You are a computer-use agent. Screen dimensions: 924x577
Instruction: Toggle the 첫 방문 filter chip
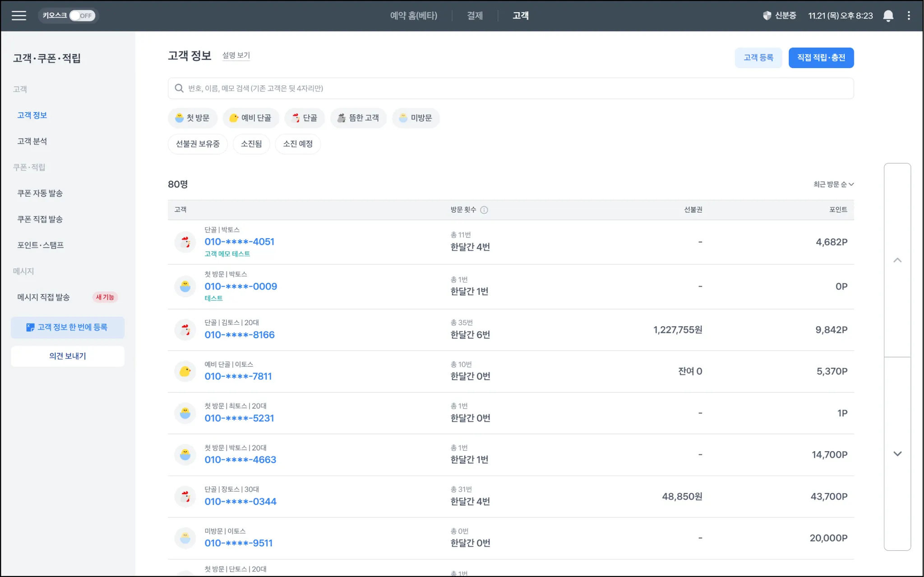[x=193, y=118]
